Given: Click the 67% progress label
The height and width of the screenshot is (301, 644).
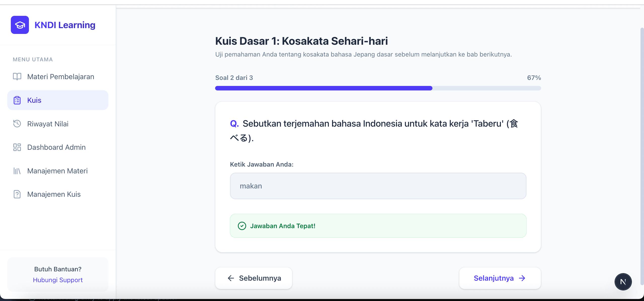Looking at the screenshot, I should pos(534,78).
